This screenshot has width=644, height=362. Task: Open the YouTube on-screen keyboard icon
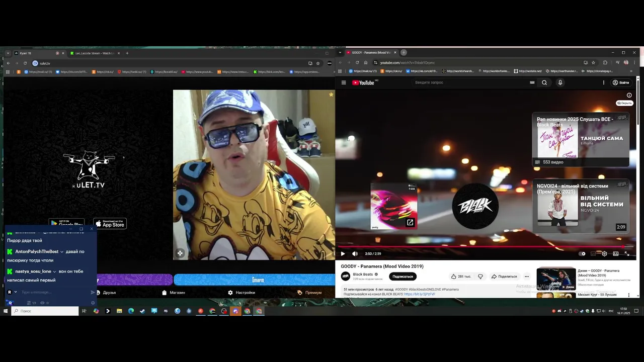click(532, 82)
